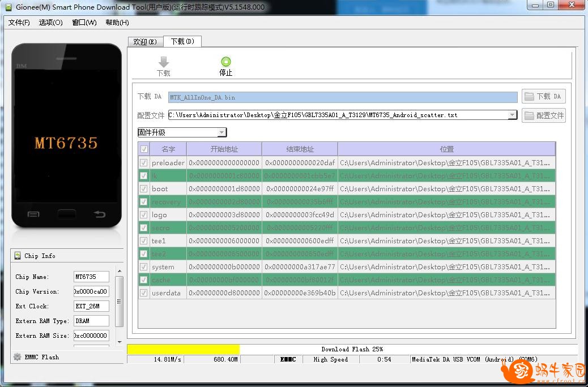Click the Location (位置) column header

pyautogui.click(x=446, y=149)
